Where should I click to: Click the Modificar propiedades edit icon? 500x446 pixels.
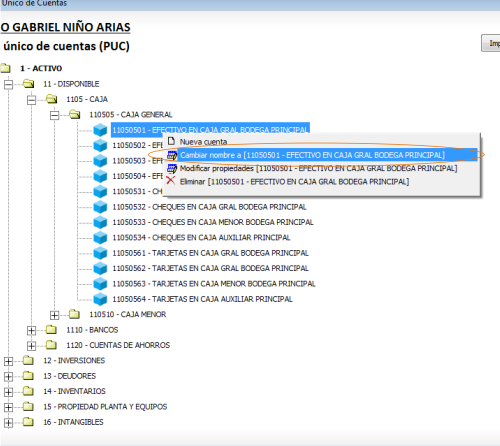point(172,168)
